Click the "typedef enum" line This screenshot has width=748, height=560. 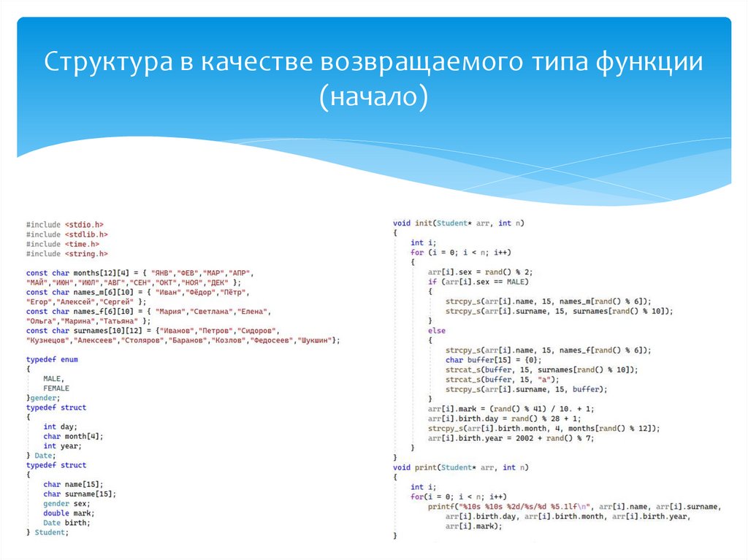pos(52,360)
